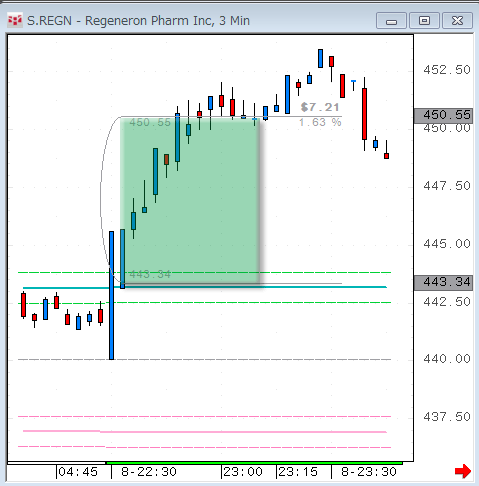This screenshot has width=479, height=486.
Task: Click the 442.50 price axis label
Action: [x=447, y=302]
